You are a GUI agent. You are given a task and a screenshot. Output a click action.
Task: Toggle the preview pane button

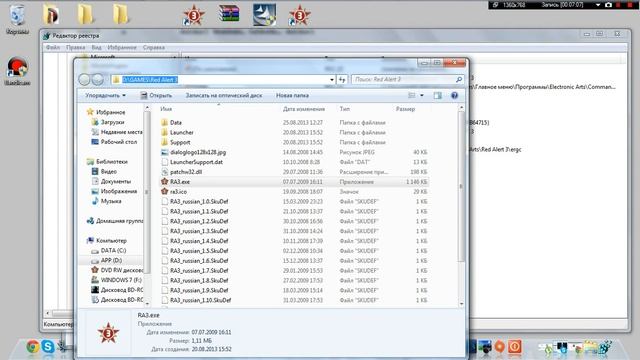438,96
